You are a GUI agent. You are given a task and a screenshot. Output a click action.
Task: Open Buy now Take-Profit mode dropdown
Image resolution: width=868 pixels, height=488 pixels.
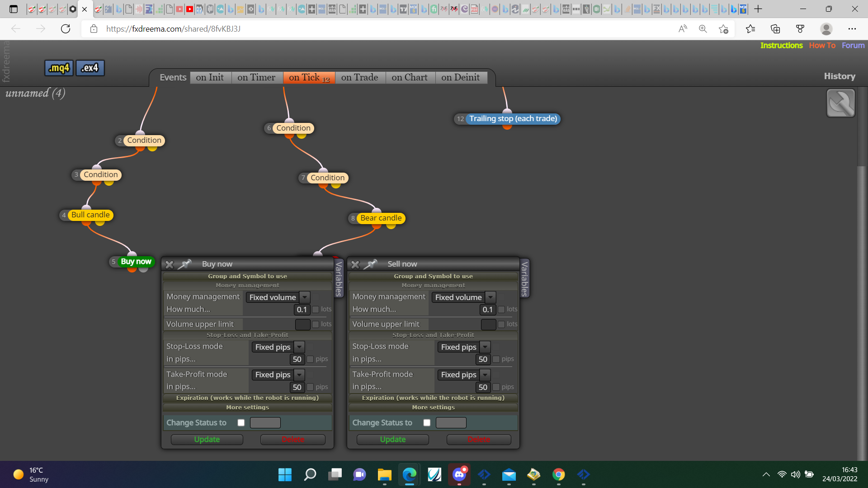click(x=278, y=375)
